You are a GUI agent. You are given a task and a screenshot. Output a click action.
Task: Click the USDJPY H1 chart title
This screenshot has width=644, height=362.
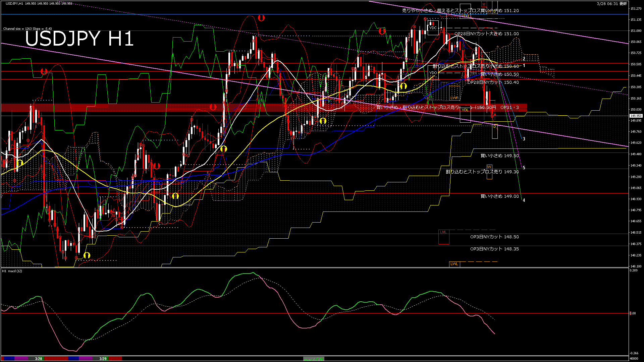(79, 39)
